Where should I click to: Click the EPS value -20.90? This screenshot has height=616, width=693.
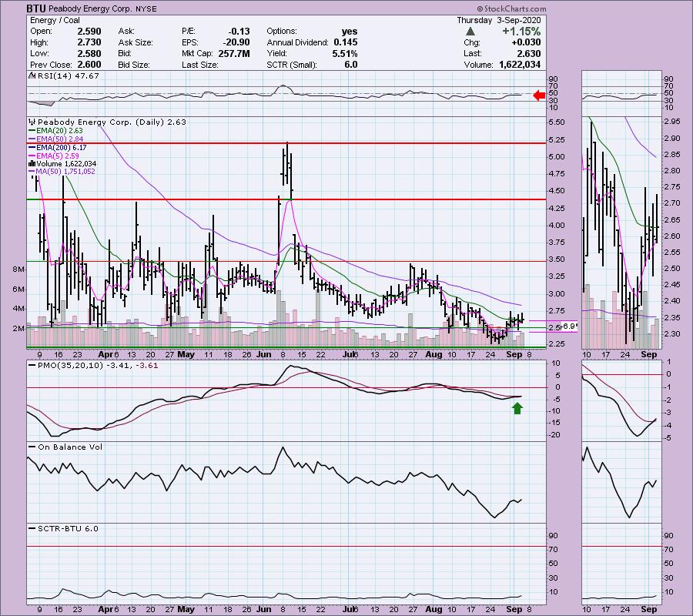coord(237,42)
